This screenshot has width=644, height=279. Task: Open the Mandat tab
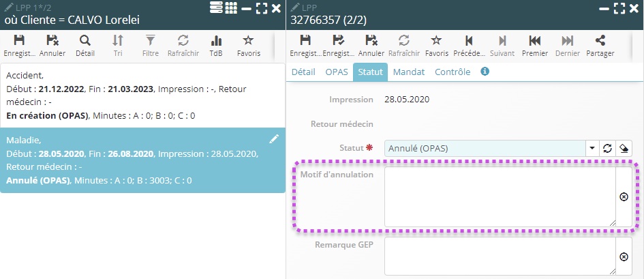point(409,72)
